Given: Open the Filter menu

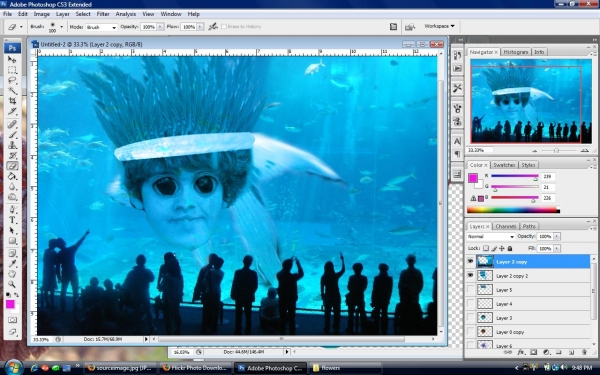Looking at the screenshot, I should [x=103, y=14].
